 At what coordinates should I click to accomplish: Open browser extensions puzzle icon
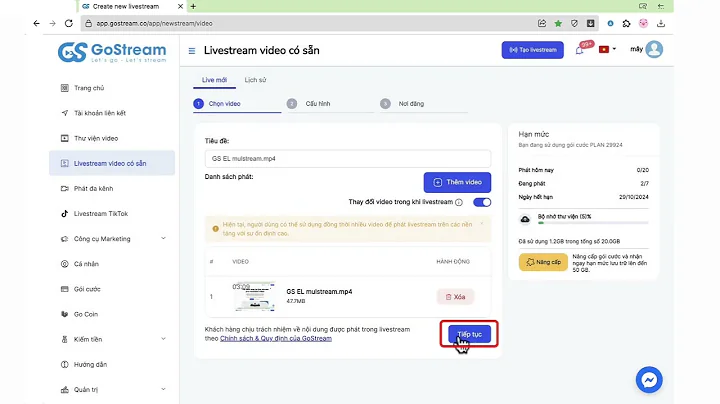click(x=626, y=23)
